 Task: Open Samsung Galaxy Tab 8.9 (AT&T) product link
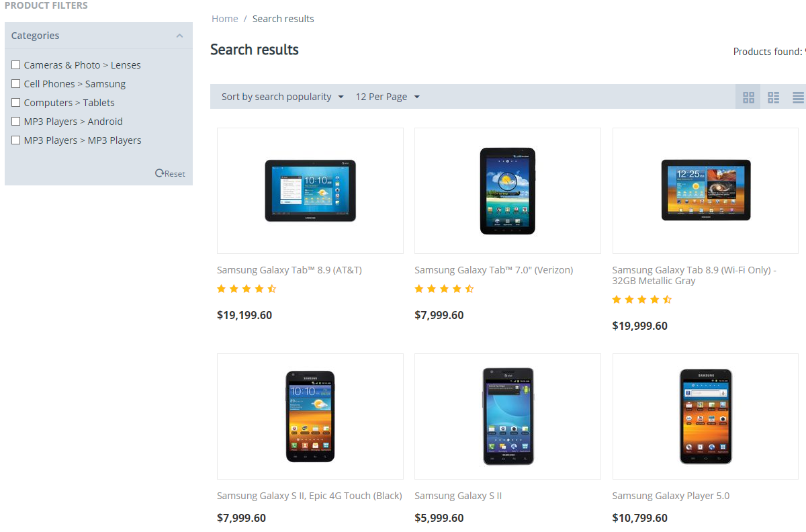click(x=289, y=270)
